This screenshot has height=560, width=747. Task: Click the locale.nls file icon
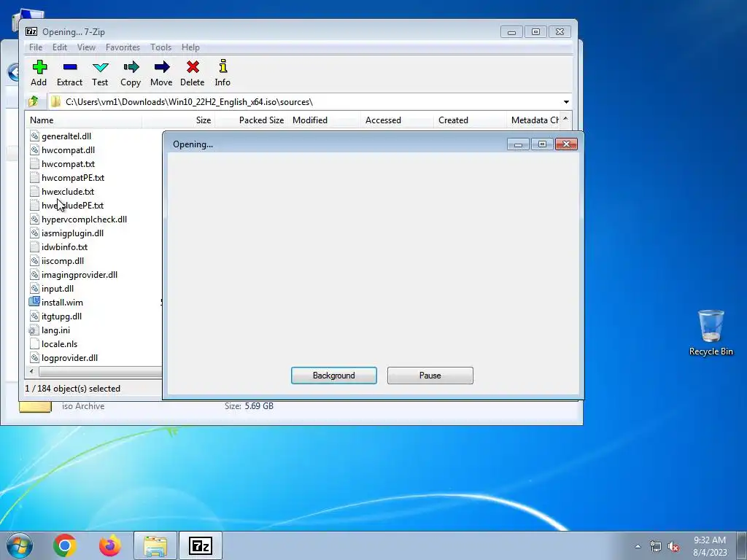pos(34,344)
